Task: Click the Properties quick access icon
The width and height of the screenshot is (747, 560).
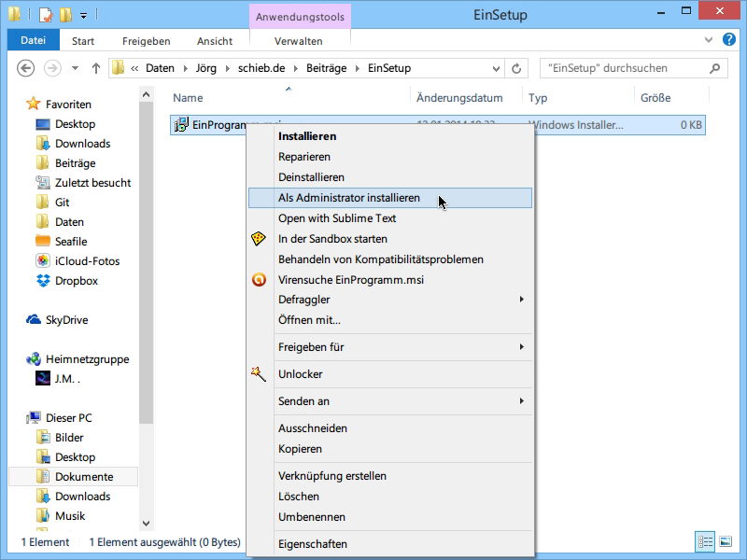Action: 45,15
